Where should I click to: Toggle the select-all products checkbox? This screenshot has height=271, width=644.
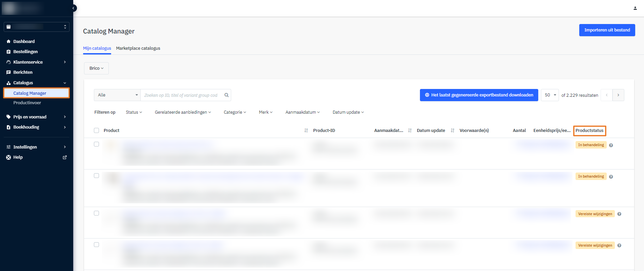(97, 131)
